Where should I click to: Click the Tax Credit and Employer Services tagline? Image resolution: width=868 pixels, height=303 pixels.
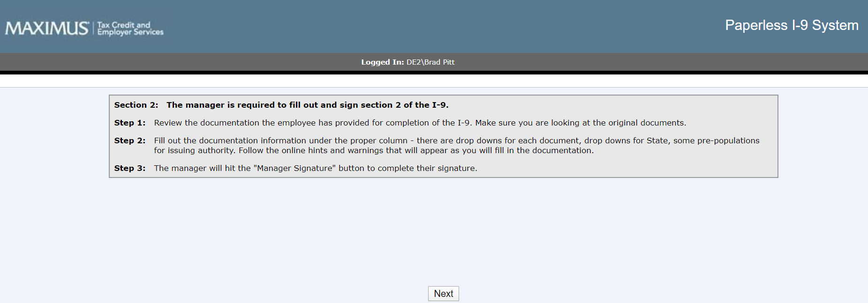pyautogui.click(x=130, y=29)
